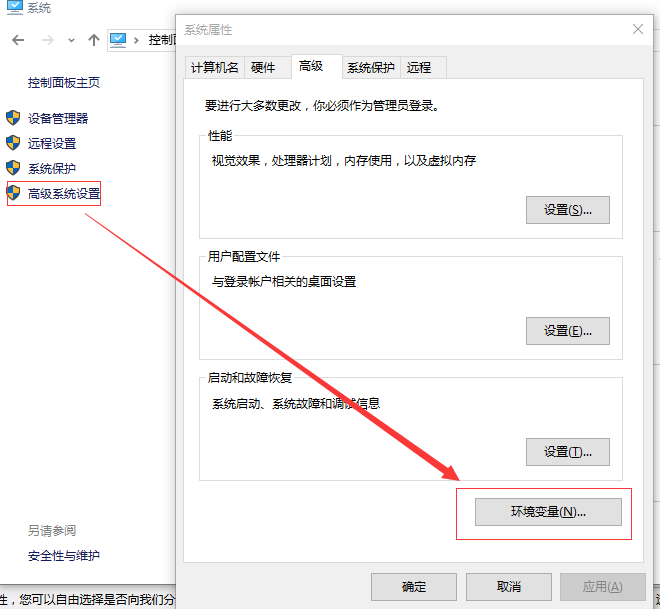Confirm with 确定 button
Image resolution: width=660 pixels, height=609 pixels.
pyautogui.click(x=414, y=587)
